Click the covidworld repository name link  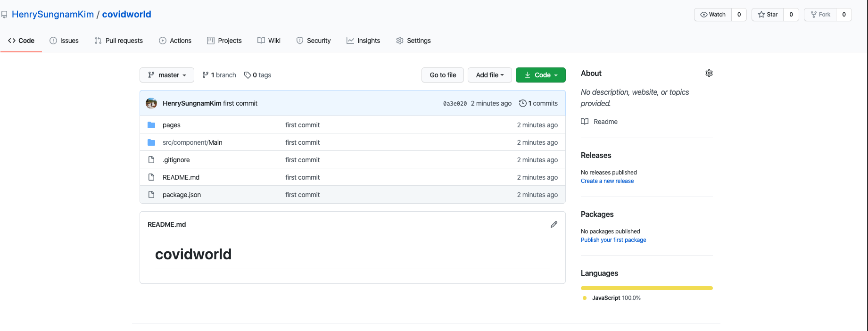pyautogui.click(x=127, y=14)
